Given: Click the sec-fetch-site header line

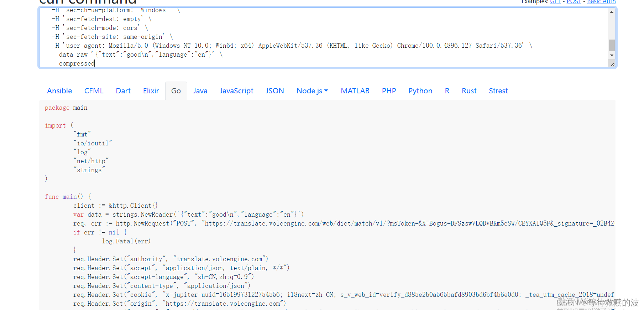Looking at the screenshot, I should (x=112, y=37).
